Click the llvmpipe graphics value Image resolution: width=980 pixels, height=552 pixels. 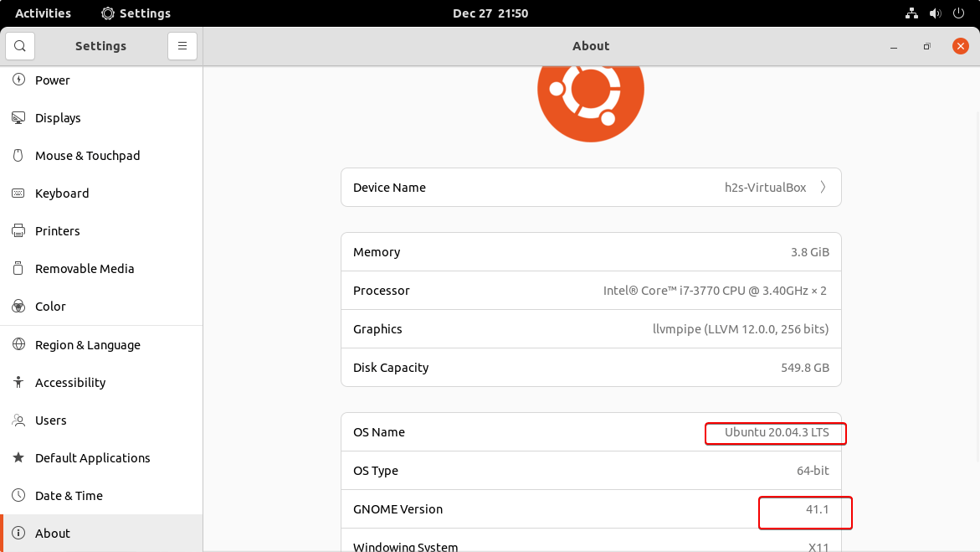tap(741, 329)
